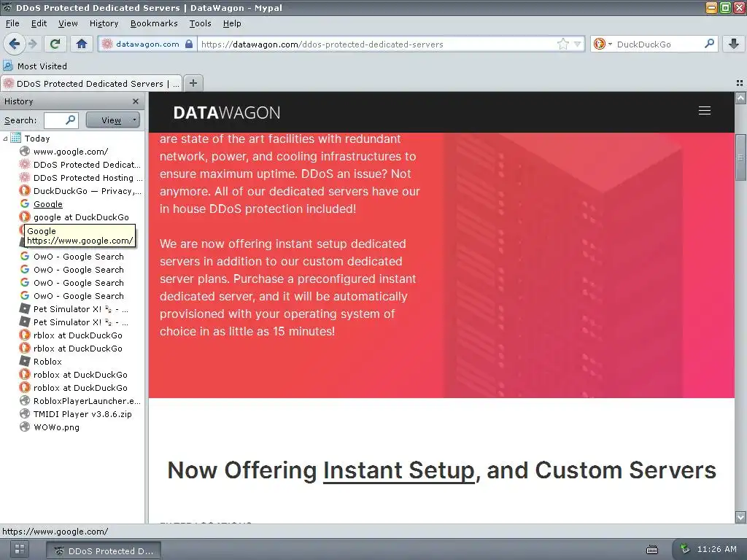Click the 11:26 AM clock
747x560 pixels.
pyautogui.click(x=716, y=549)
